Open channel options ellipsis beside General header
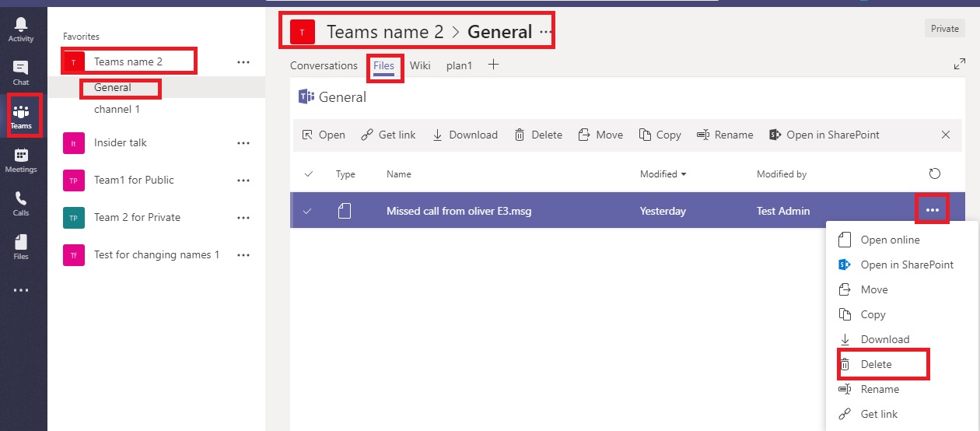 click(545, 32)
